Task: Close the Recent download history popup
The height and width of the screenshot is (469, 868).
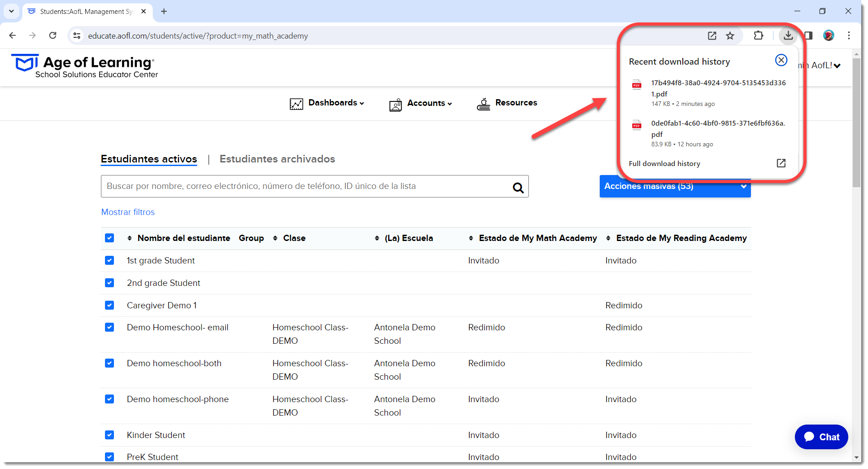Action: click(x=781, y=60)
